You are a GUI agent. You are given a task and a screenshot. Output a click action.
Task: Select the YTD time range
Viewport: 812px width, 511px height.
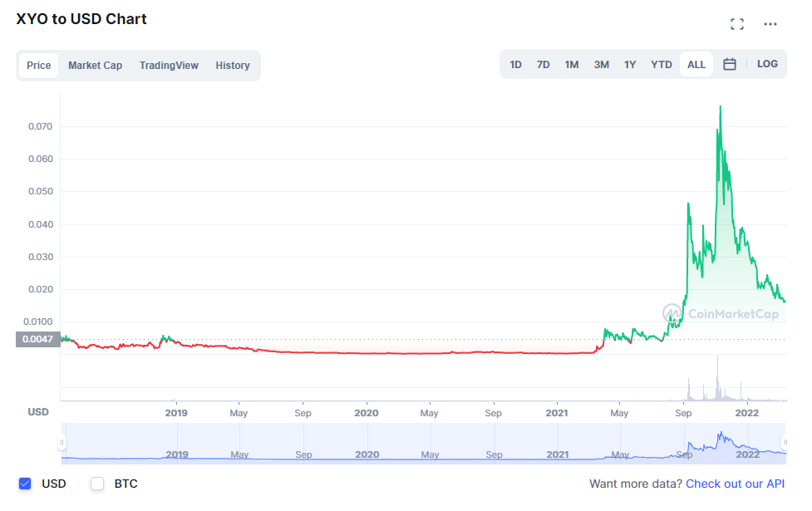(x=662, y=65)
